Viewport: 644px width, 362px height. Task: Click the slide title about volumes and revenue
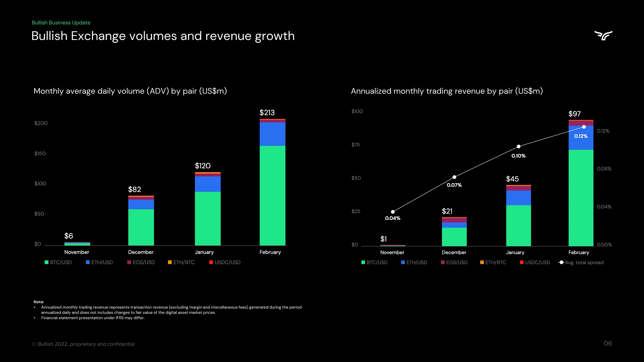tap(163, 36)
